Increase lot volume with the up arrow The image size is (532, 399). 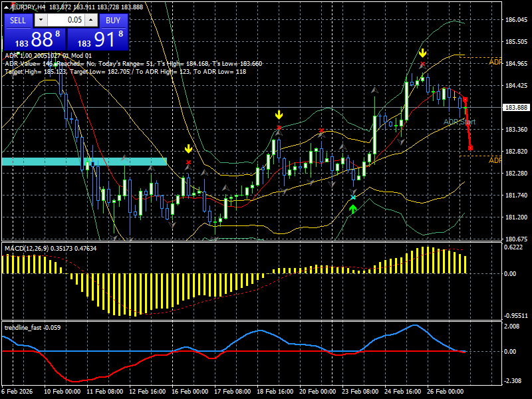tap(91, 20)
